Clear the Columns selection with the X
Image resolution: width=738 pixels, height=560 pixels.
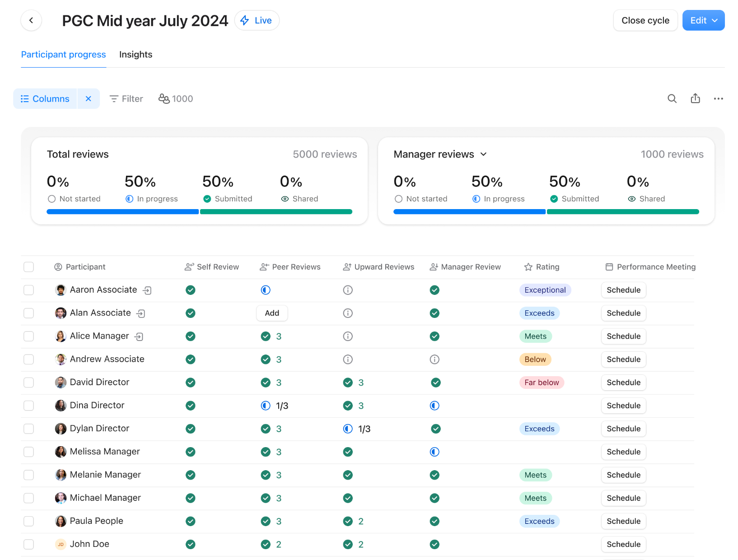point(89,98)
